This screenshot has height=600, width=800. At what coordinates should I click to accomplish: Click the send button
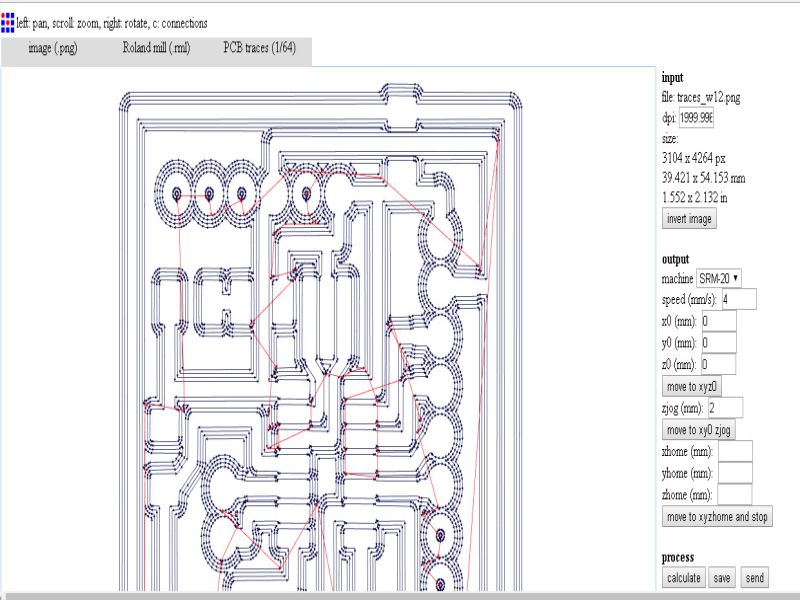click(755, 578)
